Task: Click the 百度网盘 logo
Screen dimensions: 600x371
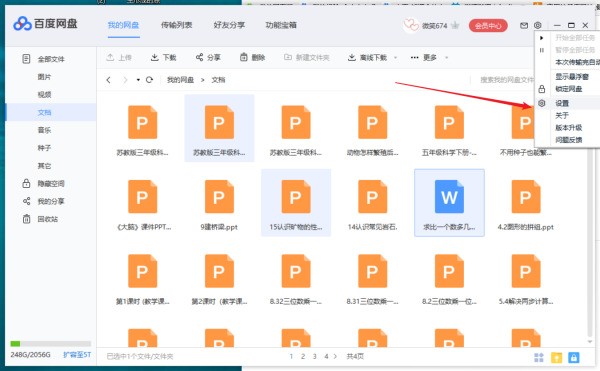Action: point(45,24)
